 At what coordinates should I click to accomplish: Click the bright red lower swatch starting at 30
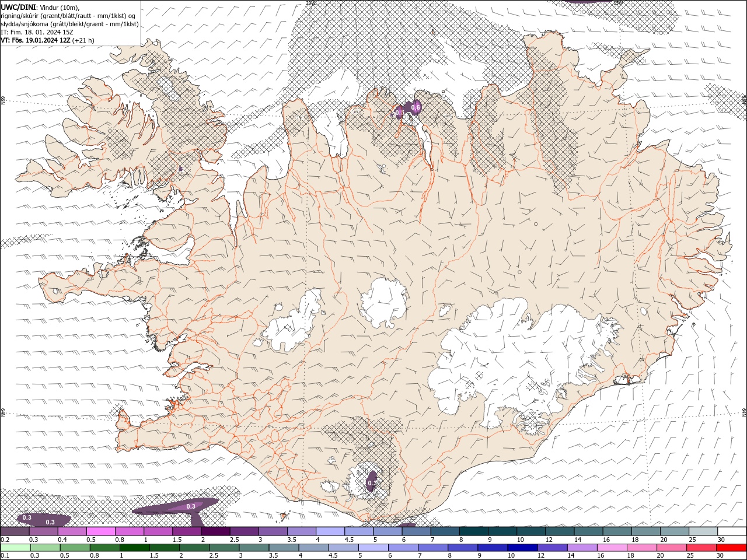(x=731, y=548)
